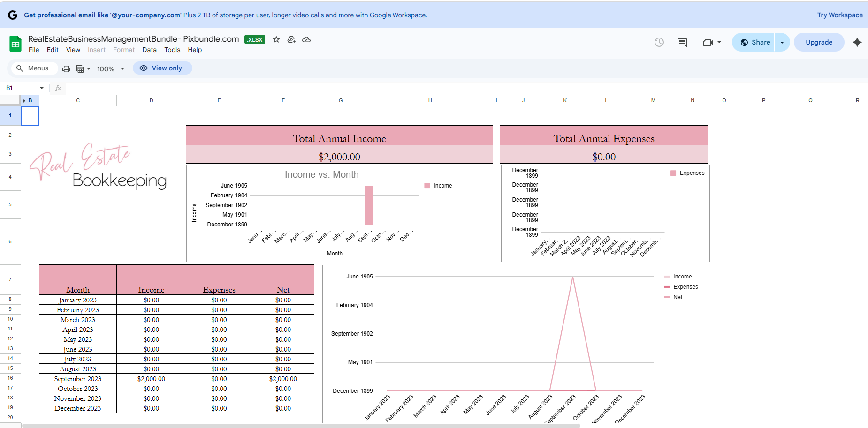Select the column C header
The image size is (868, 428).
(x=78, y=100)
